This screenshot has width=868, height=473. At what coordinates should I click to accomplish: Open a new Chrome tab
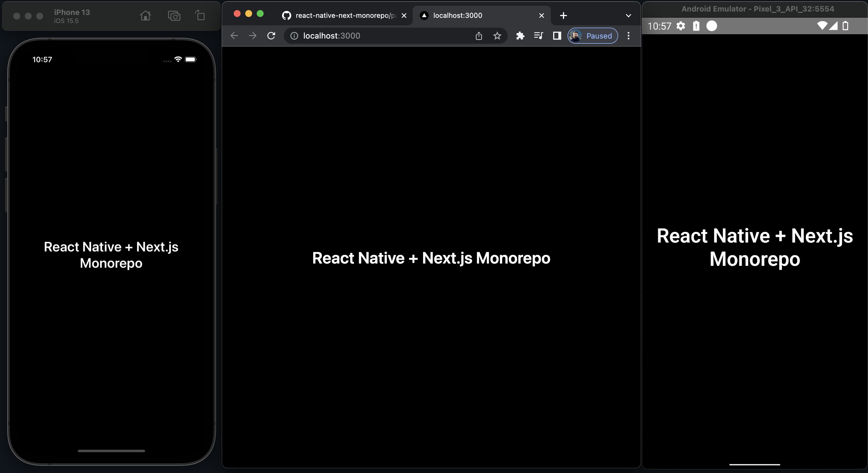(x=564, y=16)
